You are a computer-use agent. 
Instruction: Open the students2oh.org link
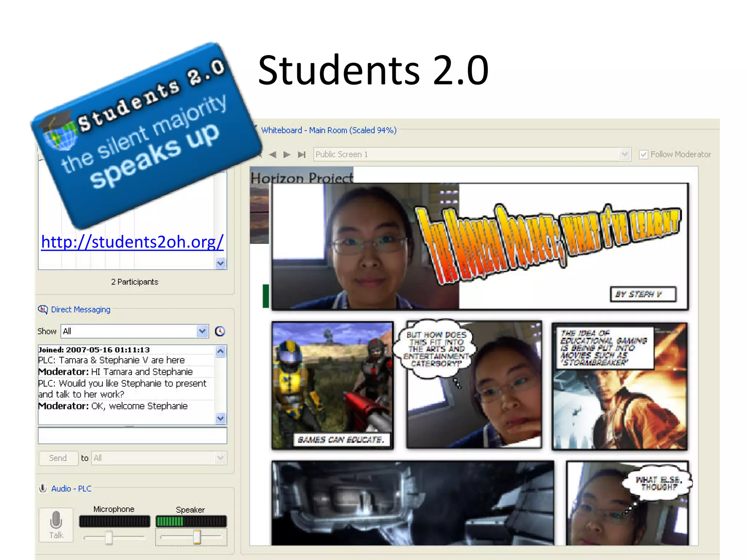coord(132,242)
